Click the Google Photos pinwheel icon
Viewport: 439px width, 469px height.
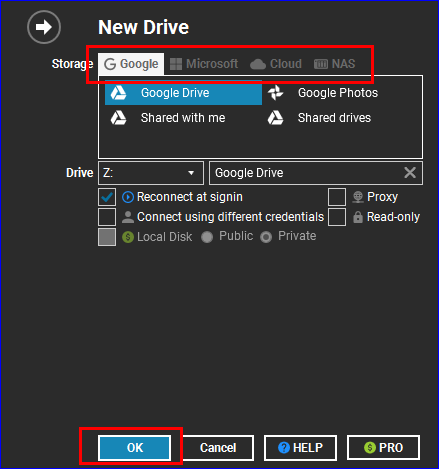tap(276, 93)
